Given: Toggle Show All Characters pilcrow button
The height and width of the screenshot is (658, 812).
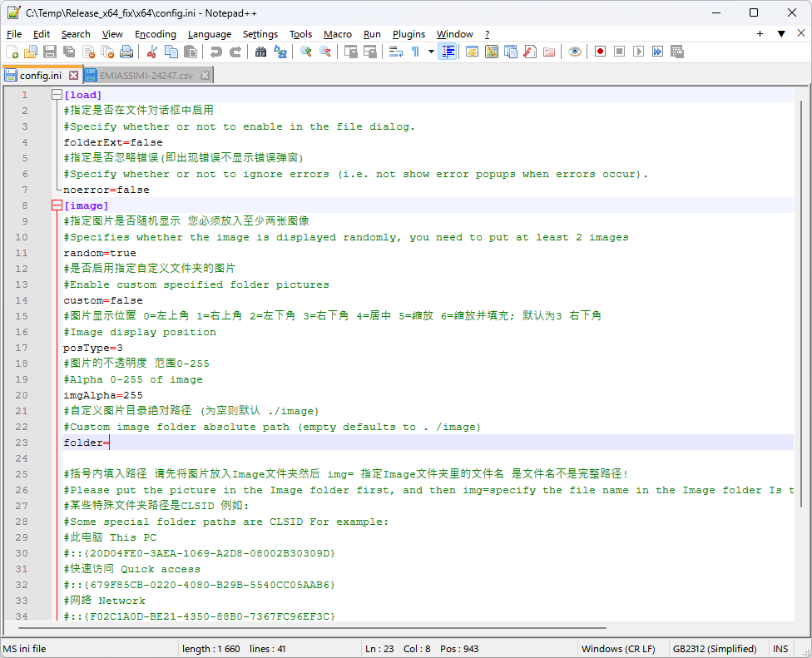Looking at the screenshot, I should click(x=415, y=52).
